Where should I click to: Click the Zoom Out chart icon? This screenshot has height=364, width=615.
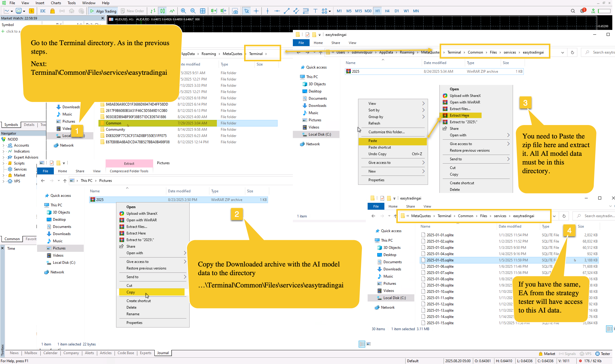click(x=193, y=11)
